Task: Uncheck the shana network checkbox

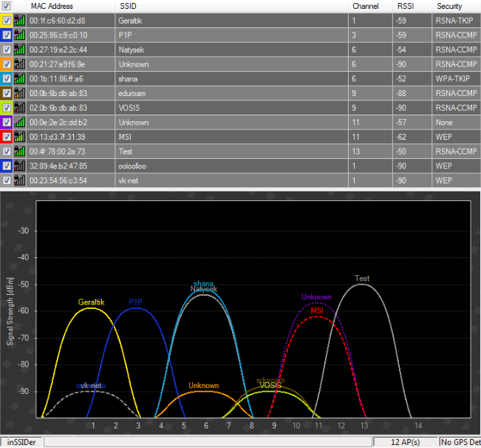Action: click(7, 79)
